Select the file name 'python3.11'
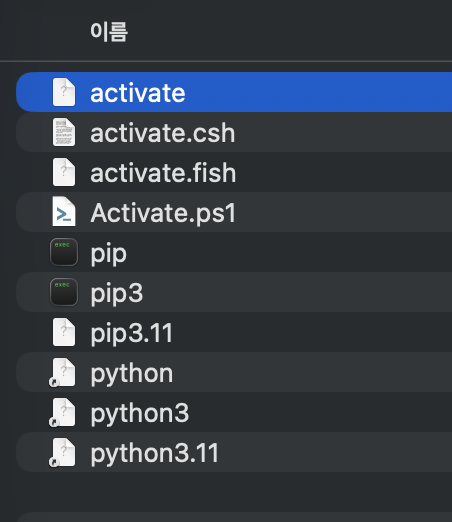This screenshot has width=452, height=522. (155, 454)
